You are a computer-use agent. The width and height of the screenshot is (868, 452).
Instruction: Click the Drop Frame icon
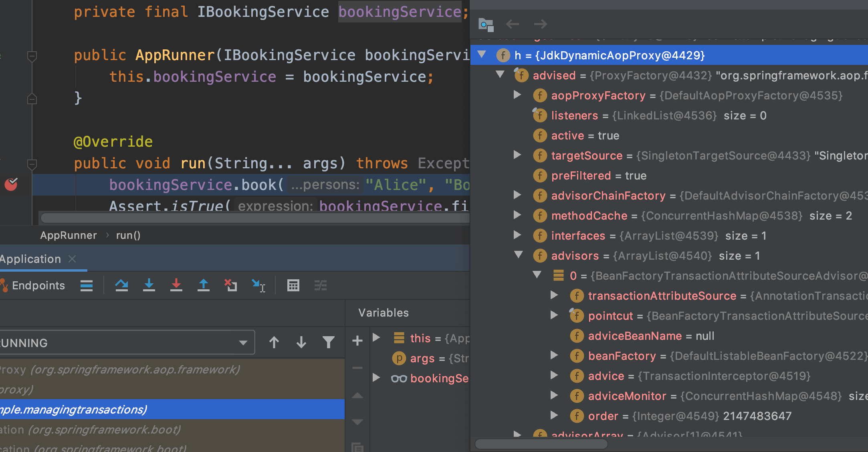point(230,285)
